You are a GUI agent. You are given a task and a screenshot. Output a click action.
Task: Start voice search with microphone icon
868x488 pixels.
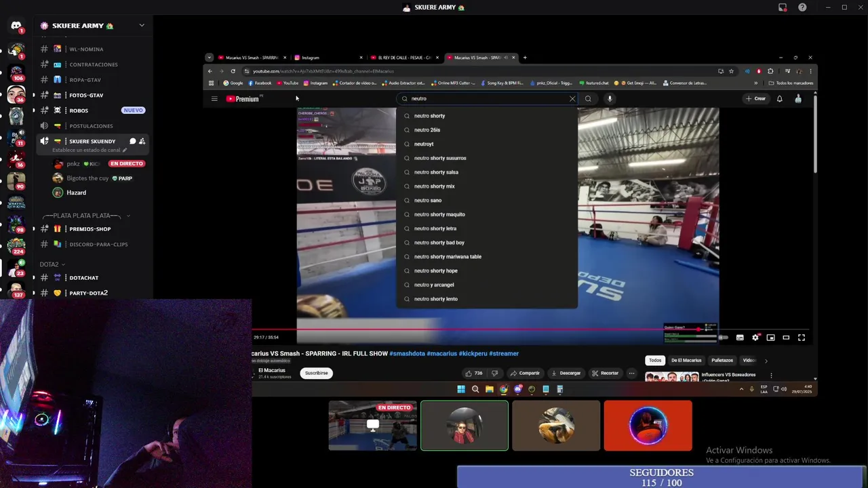coord(610,98)
